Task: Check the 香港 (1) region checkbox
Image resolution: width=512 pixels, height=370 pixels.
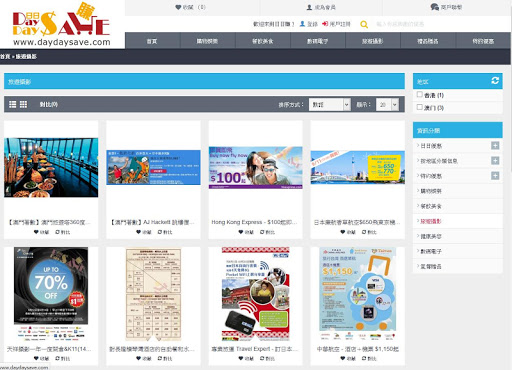Action: pos(420,95)
